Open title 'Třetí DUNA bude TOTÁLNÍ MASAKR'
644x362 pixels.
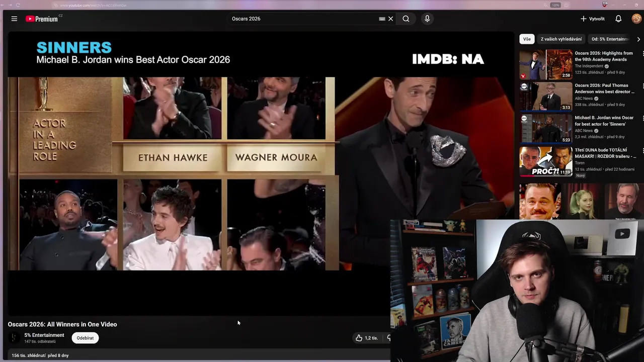(605, 153)
